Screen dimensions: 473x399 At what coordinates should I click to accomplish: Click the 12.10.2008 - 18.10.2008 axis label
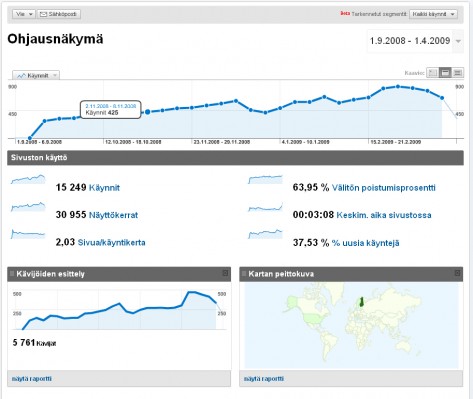[133, 142]
